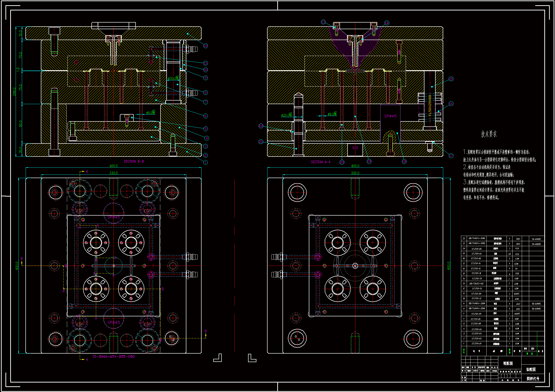Click part balloon number 12
Image resolution: width=555 pixels, height=392 pixels.
206,46
